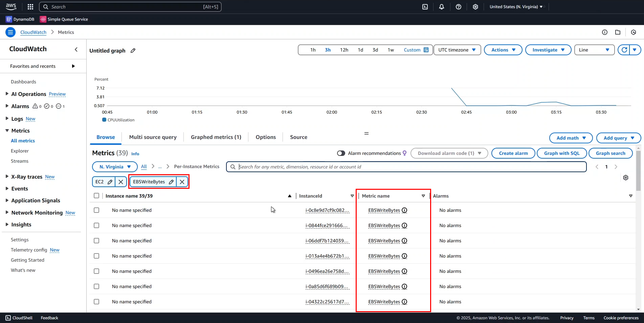This screenshot has width=644, height=323.
Task: Switch to the Graphed metrics tab
Action: [x=216, y=137]
